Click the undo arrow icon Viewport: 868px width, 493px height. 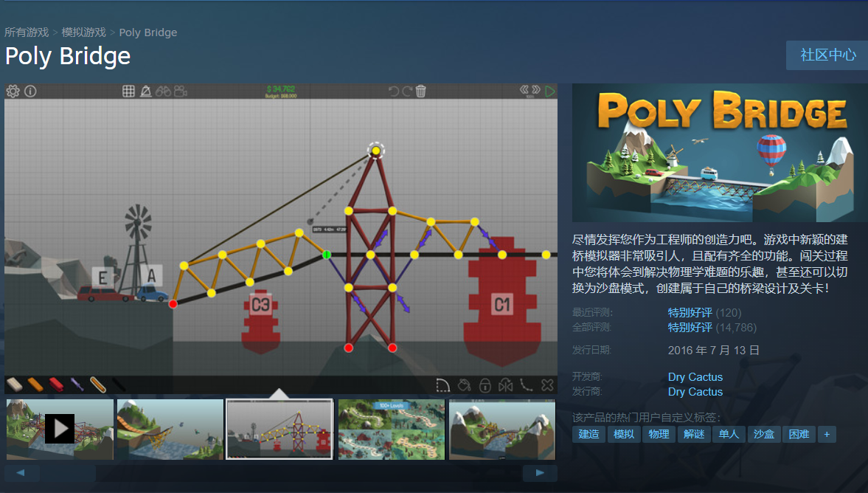click(x=394, y=92)
